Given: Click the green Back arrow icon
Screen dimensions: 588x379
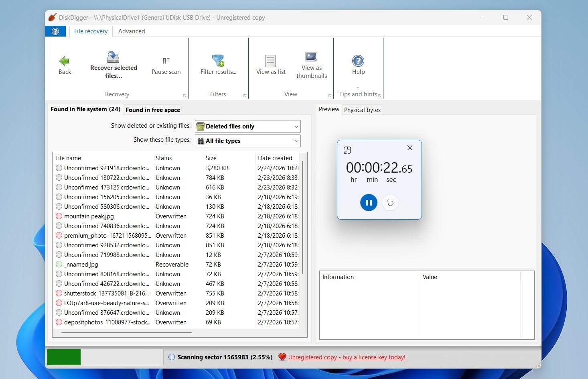Looking at the screenshot, I should [x=64, y=61].
